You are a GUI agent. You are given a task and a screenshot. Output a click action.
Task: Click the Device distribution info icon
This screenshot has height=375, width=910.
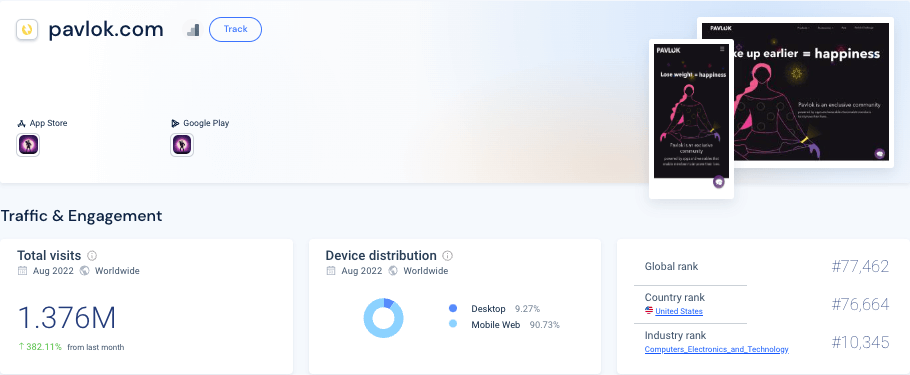point(447,255)
